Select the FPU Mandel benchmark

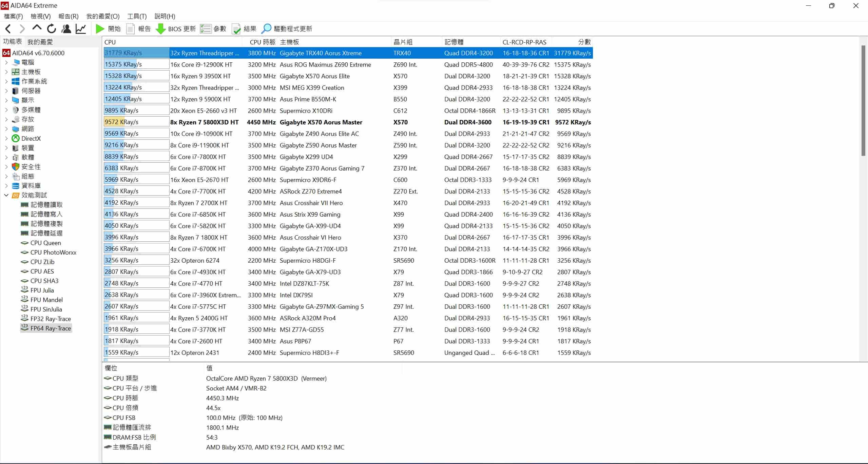42,300
